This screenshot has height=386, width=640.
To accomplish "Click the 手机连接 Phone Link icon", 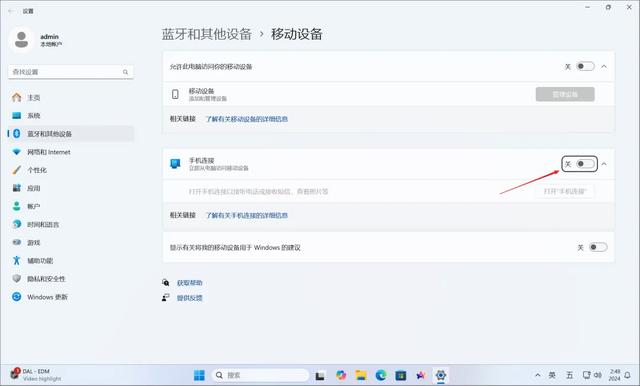I will coord(175,164).
